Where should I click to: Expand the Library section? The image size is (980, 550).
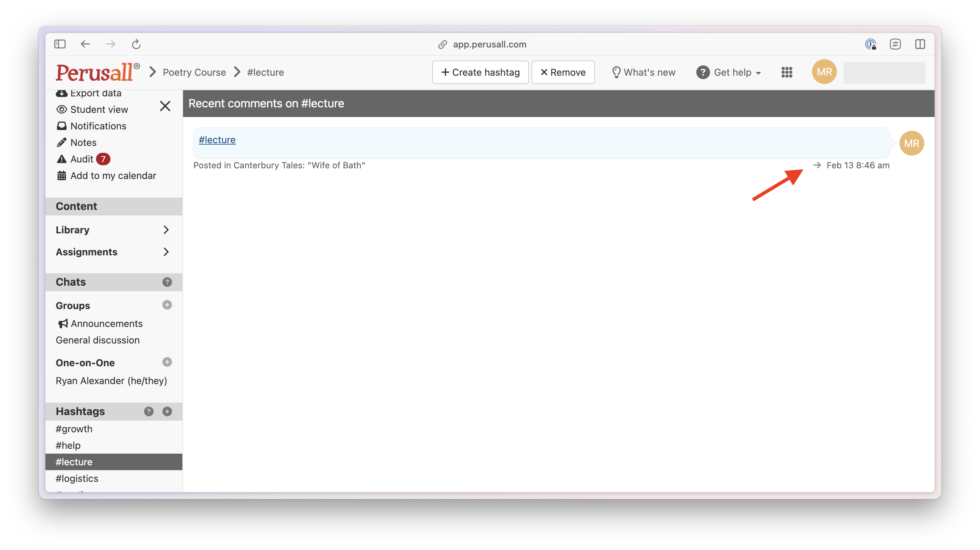coord(113,230)
